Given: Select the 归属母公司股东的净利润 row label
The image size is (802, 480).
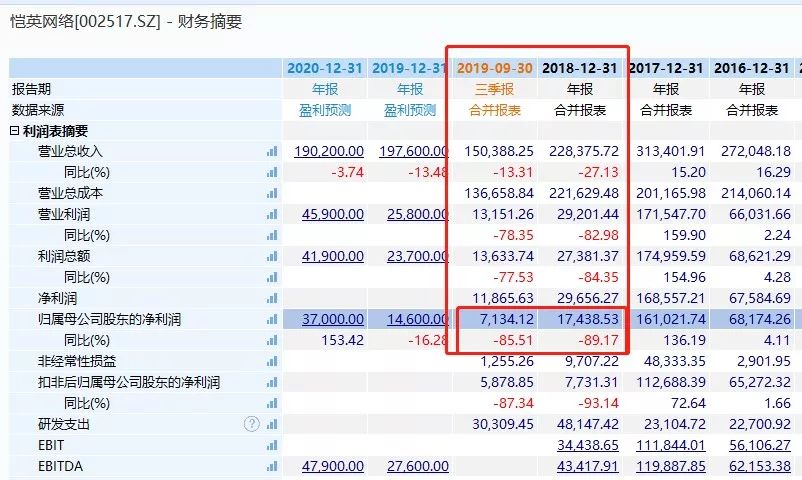Looking at the screenshot, I should pos(109,319).
